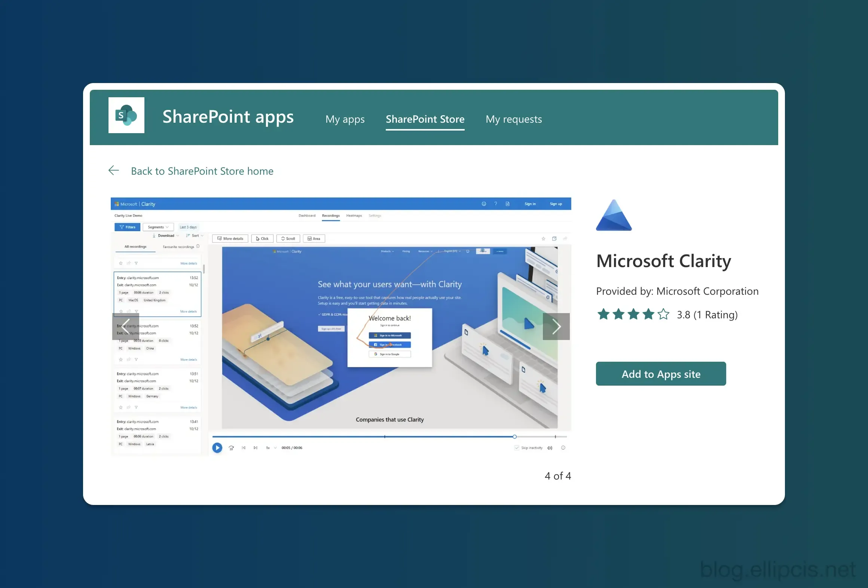Mute the recording playback volume
The height and width of the screenshot is (588, 868).
pyautogui.click(x=550, y=448)
